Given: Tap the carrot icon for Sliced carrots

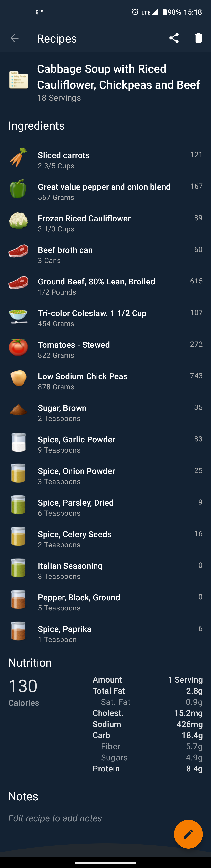Looking at the screenshot, I should click(x=18, y=157).
